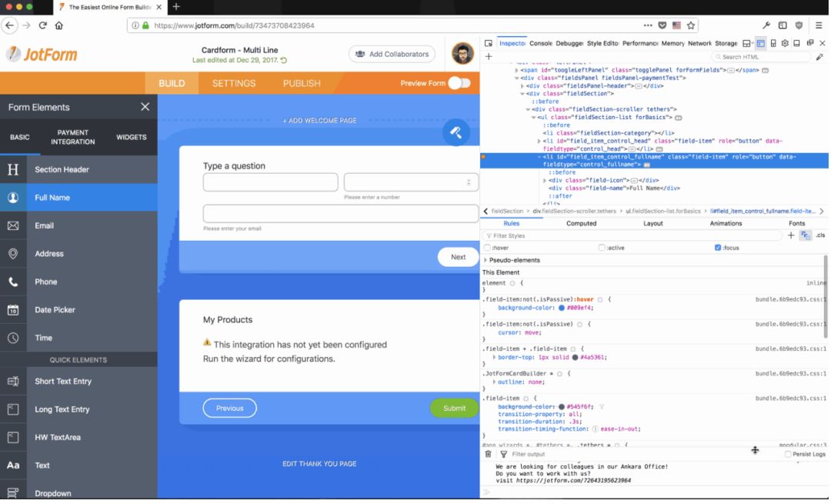The height and width of the screenshot is (504, 831).
Task: Click the HW TextArea icon
Action: pos(13,438)
